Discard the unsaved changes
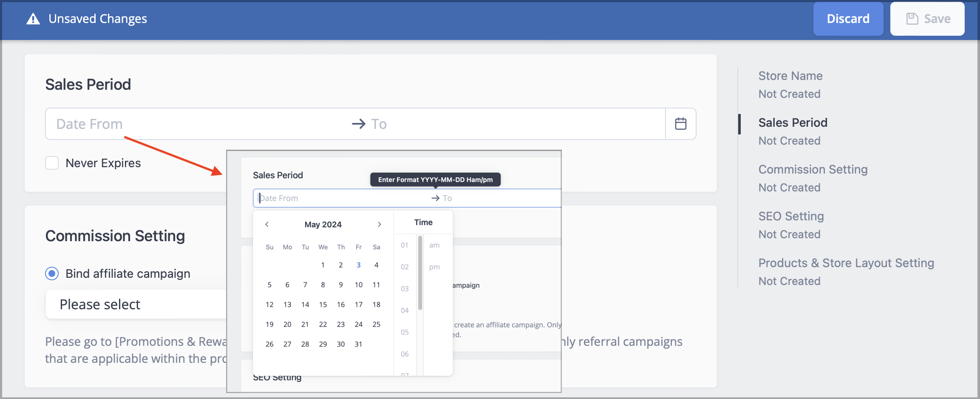 (x=848, y=18)
